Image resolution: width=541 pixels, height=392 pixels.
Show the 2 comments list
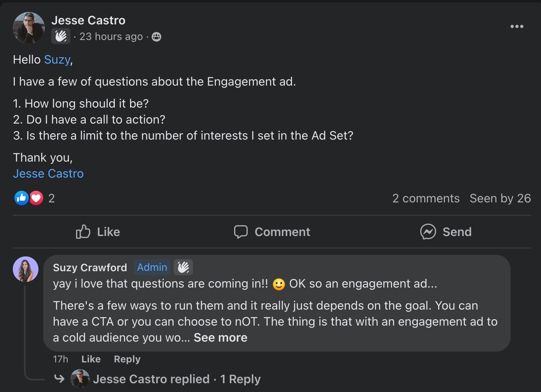[x=426, y=198]
